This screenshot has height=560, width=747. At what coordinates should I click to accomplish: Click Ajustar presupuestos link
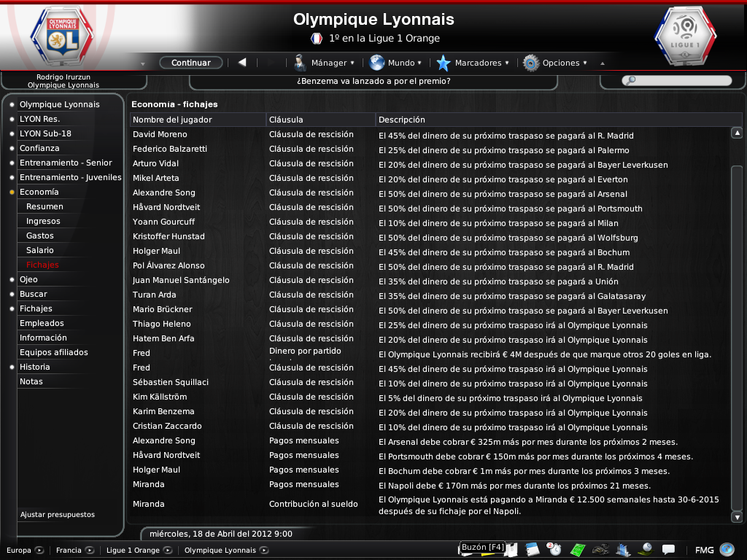point(58,514)
